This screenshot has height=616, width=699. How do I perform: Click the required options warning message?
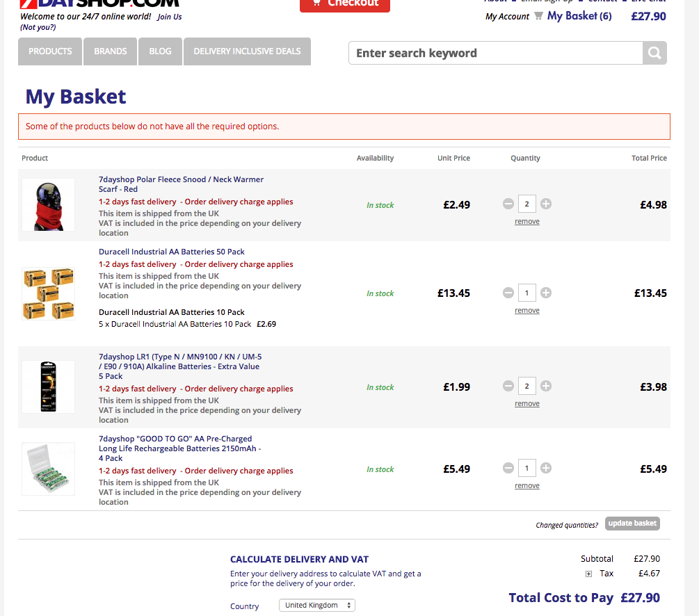click(x=344, y=127)
